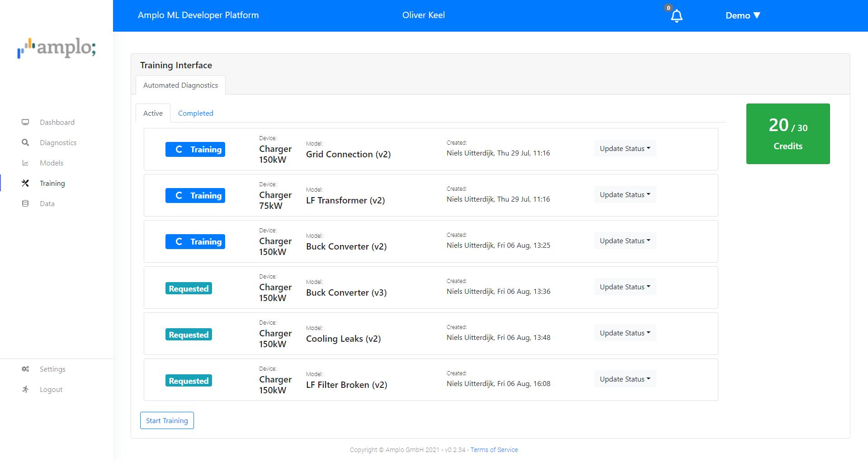Image resolution: width=868 pixels, height=462 pixels.
Task: Click the Charger 75kW device name
Action: [x=275, y=200]
